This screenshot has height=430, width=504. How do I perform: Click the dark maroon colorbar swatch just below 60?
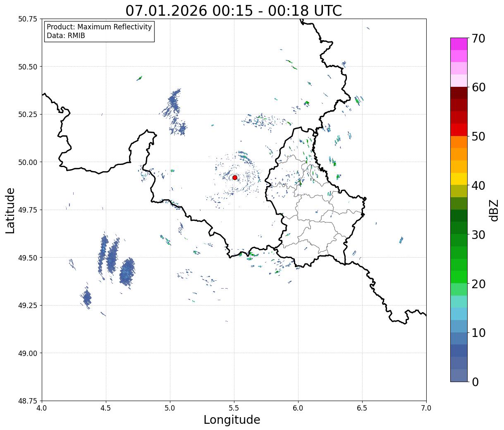(x=459, y=93)
